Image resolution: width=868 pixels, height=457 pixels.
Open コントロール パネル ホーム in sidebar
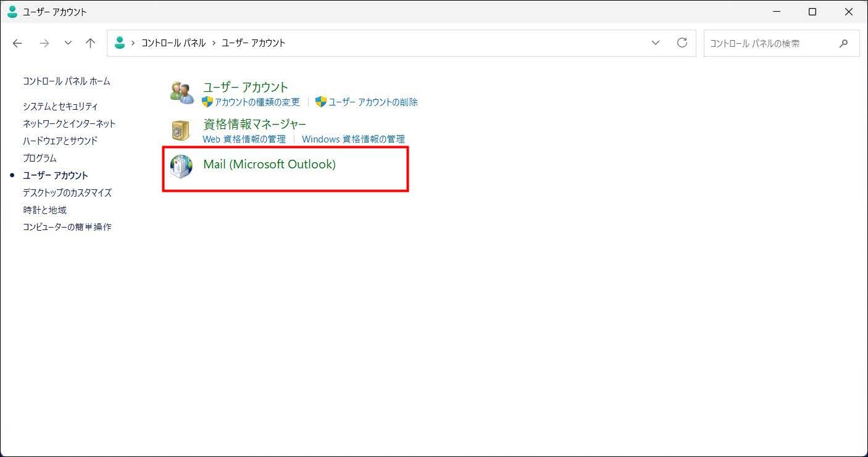[67, 81]
